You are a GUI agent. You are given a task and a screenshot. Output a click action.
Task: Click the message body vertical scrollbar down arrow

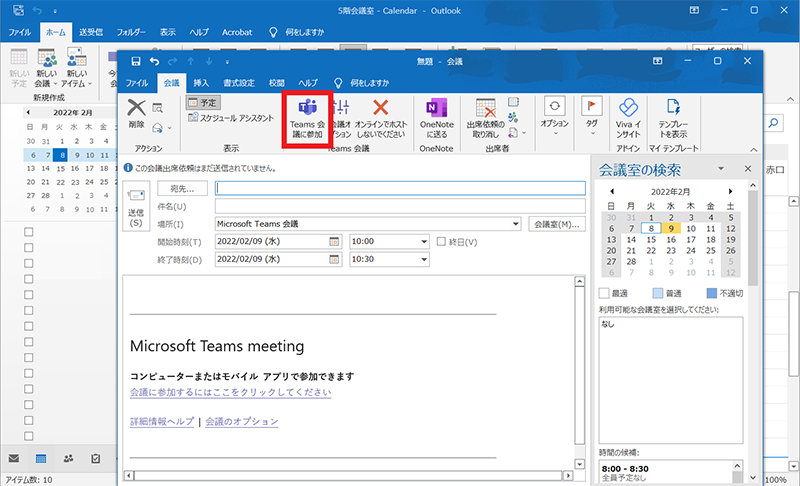coord(579,464)
